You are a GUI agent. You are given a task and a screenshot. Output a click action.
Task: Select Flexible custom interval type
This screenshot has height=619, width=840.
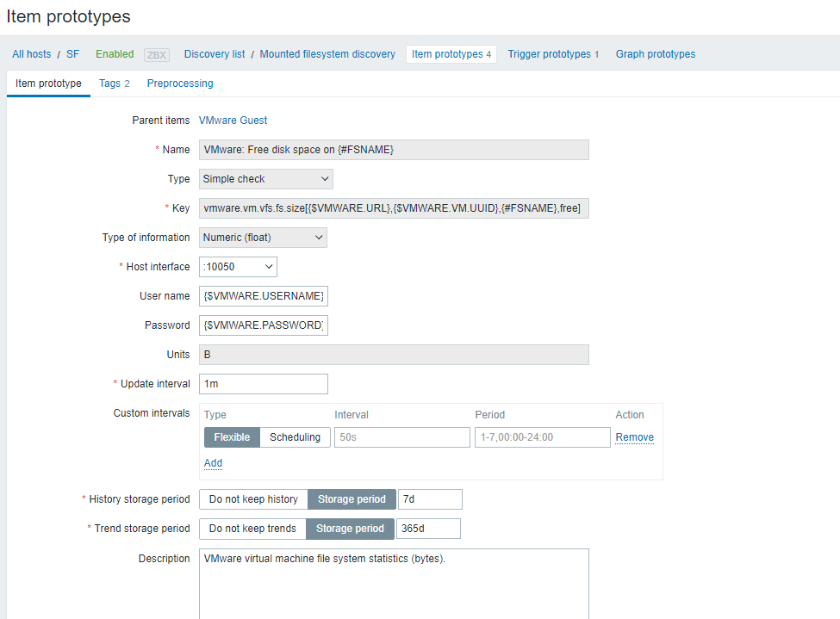point(232,437)
